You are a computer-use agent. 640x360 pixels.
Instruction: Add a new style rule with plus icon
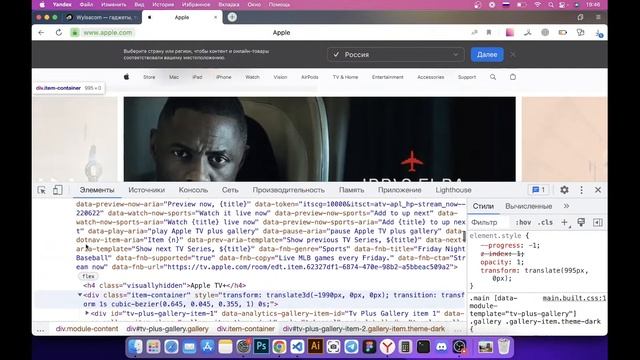pos(564,222)
